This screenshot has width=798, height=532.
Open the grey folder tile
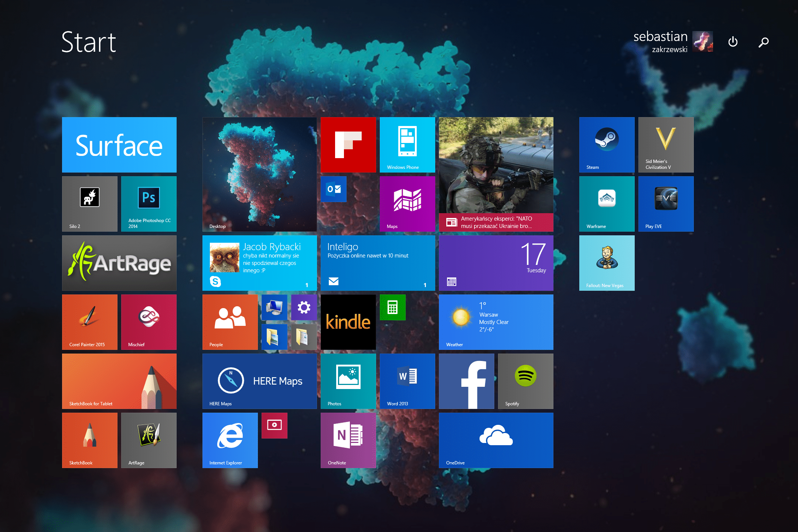(x=304, y=337)
